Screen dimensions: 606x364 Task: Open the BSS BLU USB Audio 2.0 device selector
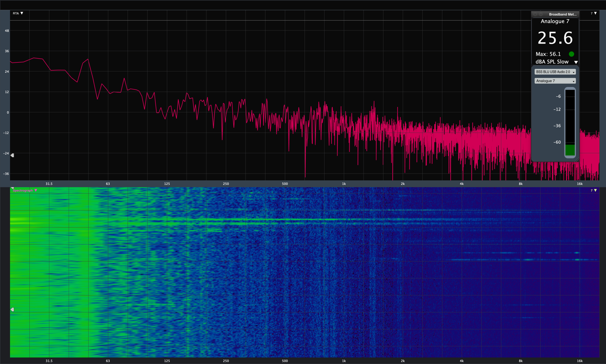click(555, 72)
